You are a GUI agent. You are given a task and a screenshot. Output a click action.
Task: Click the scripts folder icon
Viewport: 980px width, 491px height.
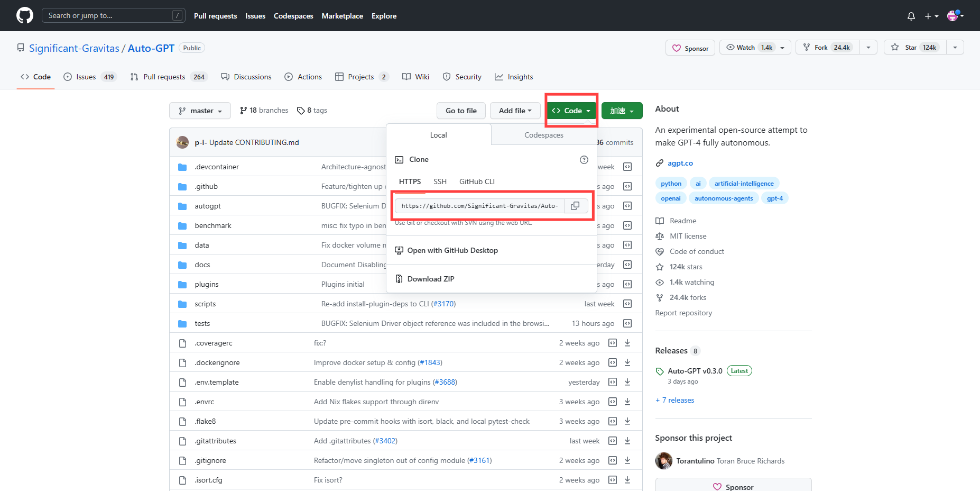(x=182, y=304)
